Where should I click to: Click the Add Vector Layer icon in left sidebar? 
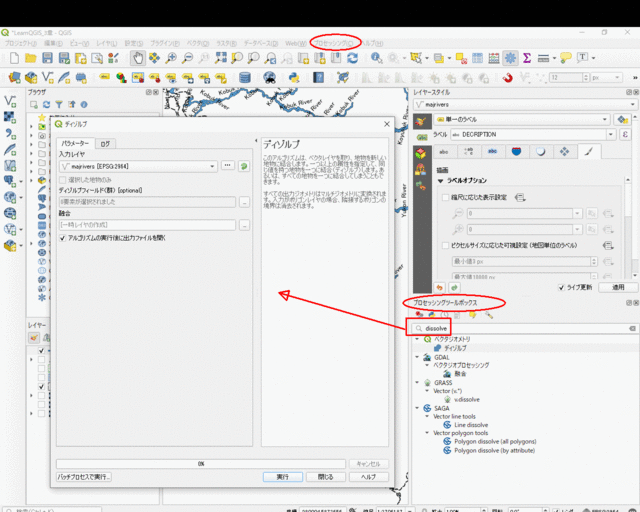[x=10, y=101]
